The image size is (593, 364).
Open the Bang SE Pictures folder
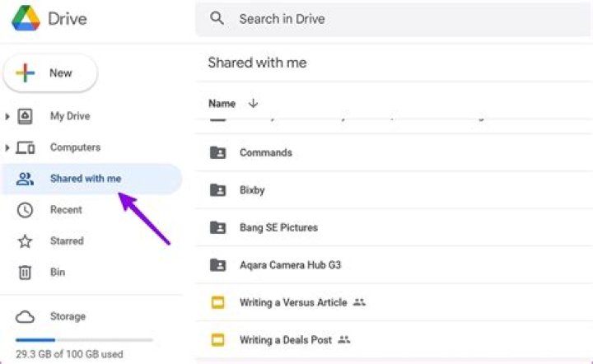tap(278, 227)
